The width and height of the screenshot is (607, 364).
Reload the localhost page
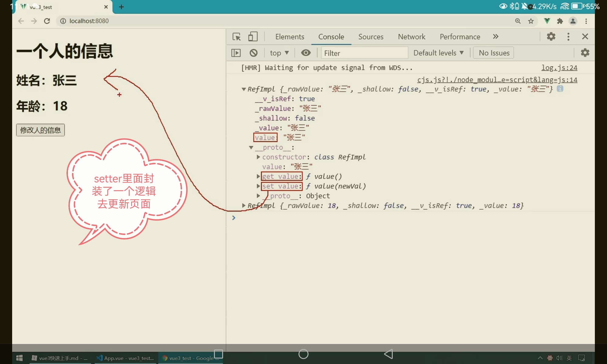47,21
